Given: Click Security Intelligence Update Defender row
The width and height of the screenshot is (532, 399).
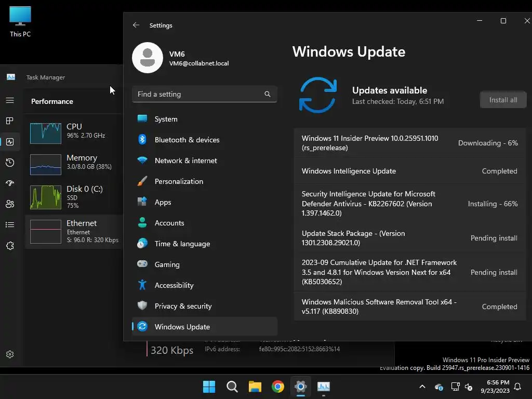Looking at the screenshot, I should point(410,204).
